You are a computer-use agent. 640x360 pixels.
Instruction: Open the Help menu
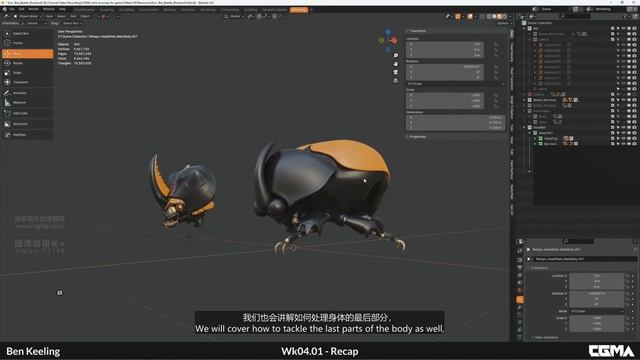[62, 9]
